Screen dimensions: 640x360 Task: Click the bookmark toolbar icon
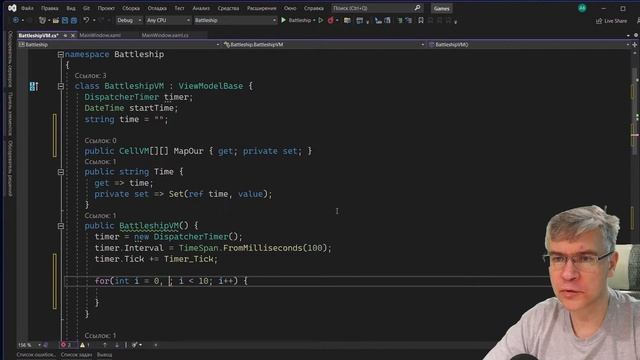pos(421,20)
